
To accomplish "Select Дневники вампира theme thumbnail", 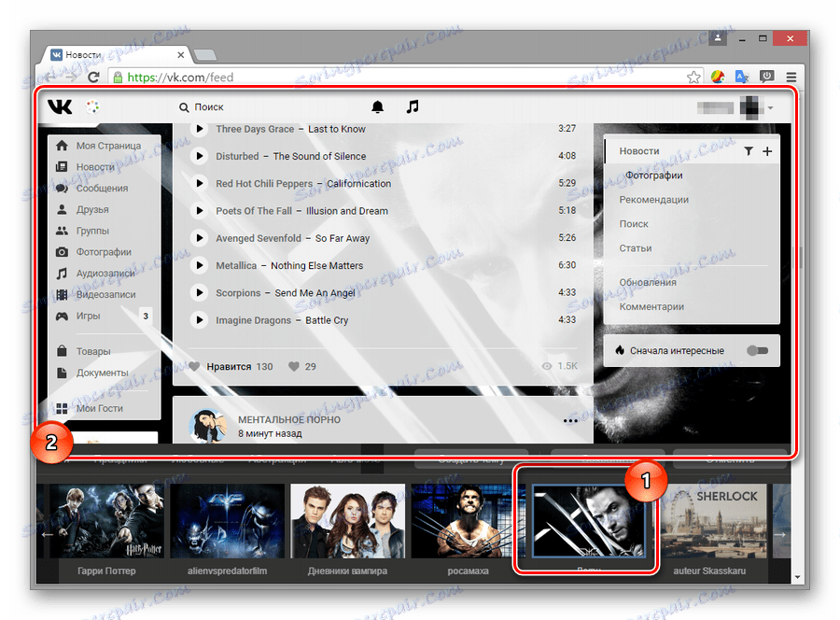I will point(348,521).
